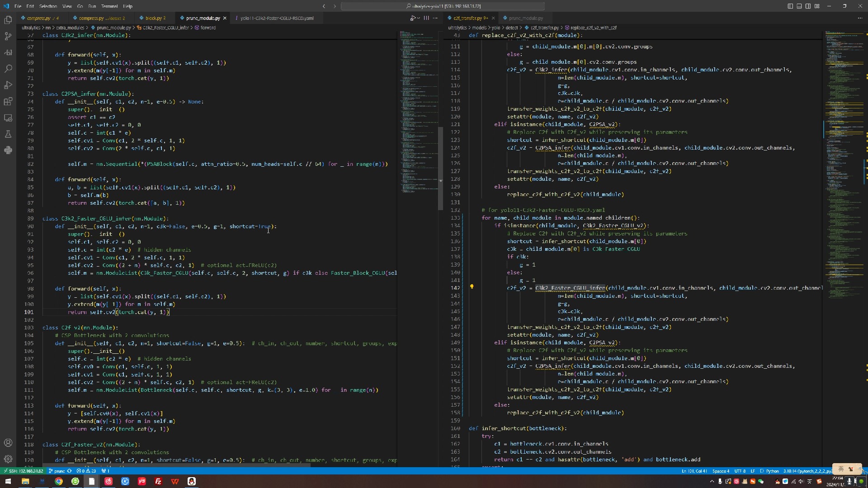The image size is (868, 488).
Task: Open the Terminal menu
Action: click(x=109, y=6)
